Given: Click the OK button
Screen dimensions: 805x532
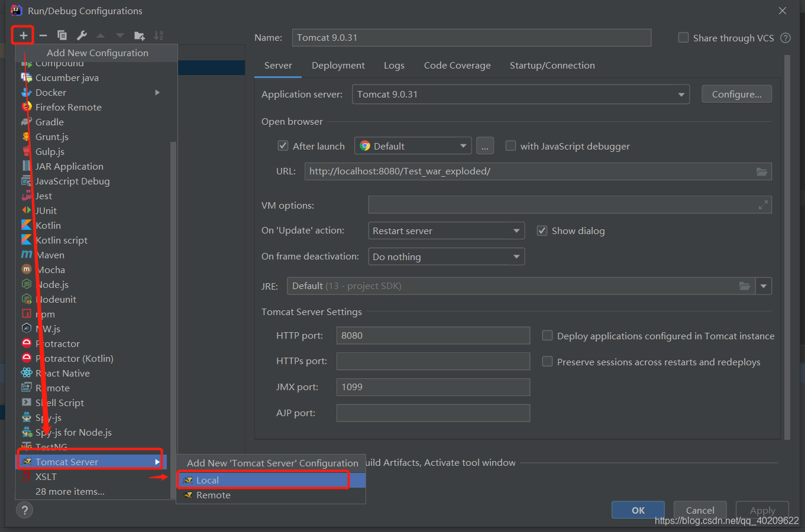Looking at the screenshot, I should click(x=638, y=510).
